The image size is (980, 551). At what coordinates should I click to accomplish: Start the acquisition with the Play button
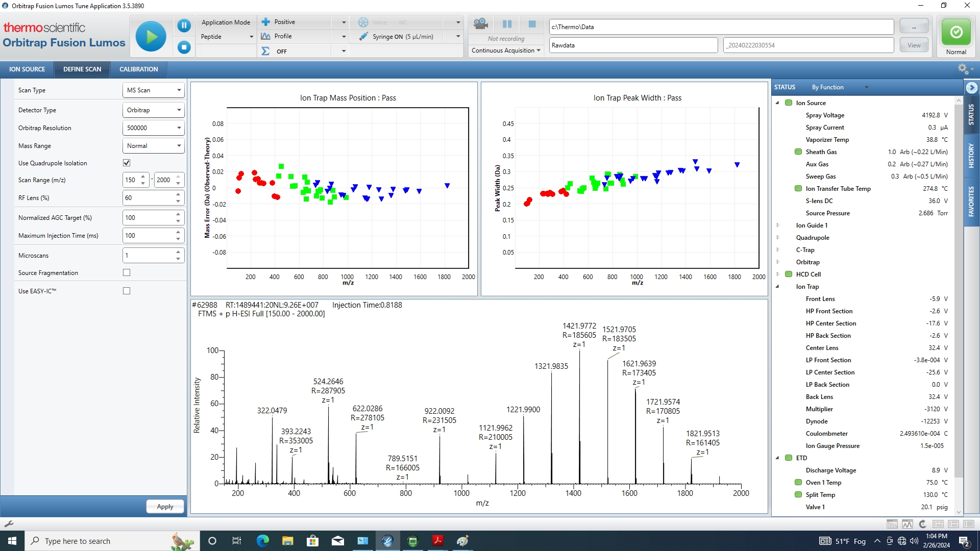(x=151, y=36)
